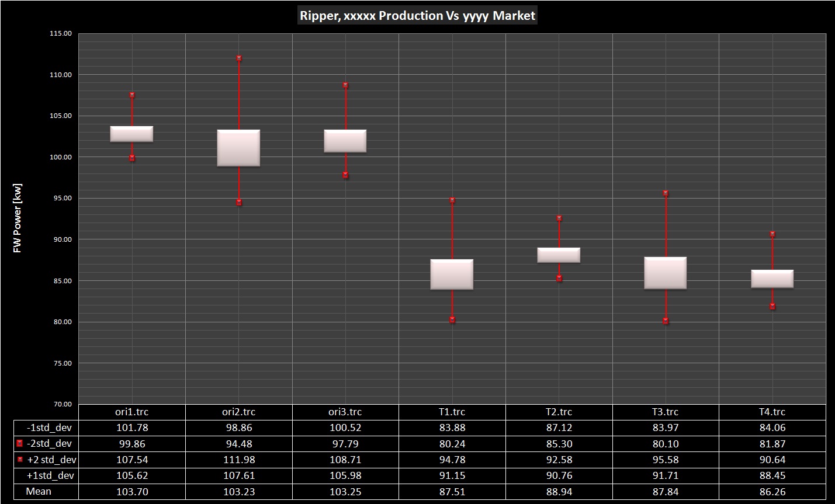Select the Mean value 88.94 cell
This screenshot has height=504, width=835.
pos(559,492)
